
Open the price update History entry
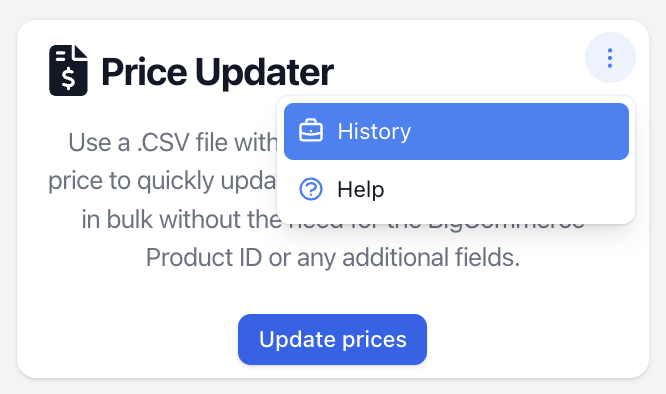pos(456,131)
